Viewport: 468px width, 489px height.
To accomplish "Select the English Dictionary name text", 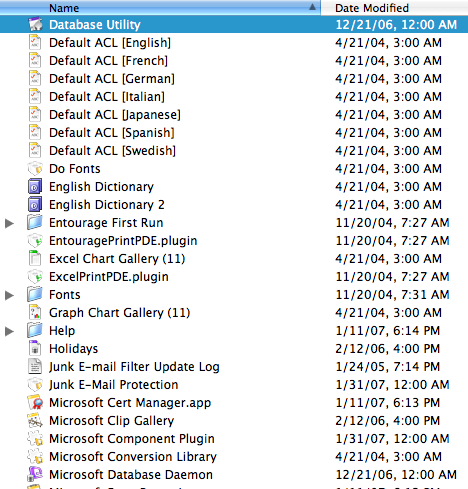I will pyautogui.click(x=101, y=187).
